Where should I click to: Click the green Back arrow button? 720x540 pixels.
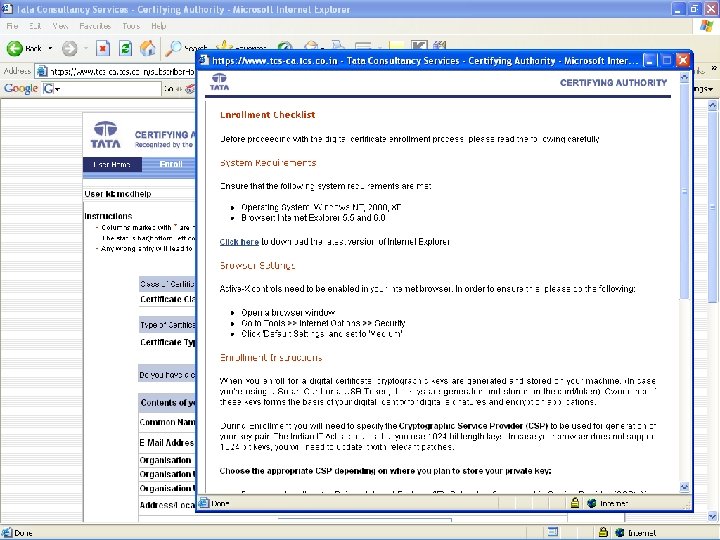coord(15,48)
